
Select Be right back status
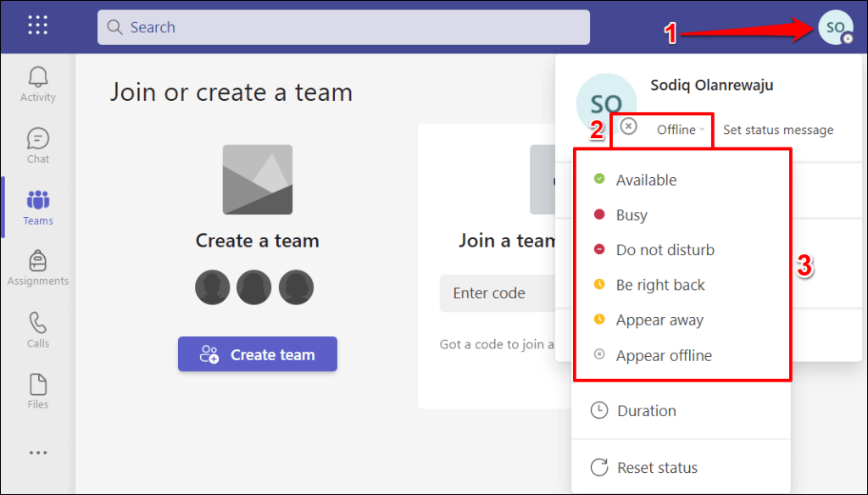(x=660, y=285)
